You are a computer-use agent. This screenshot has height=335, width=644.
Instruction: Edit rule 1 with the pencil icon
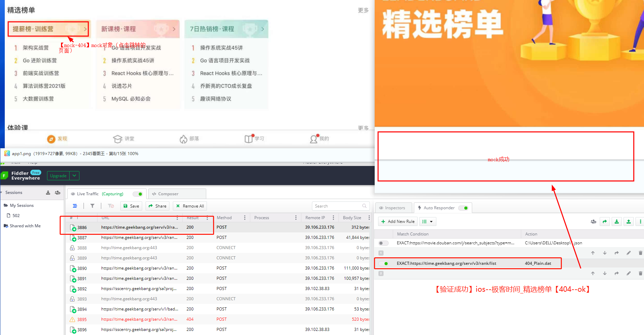629,253
